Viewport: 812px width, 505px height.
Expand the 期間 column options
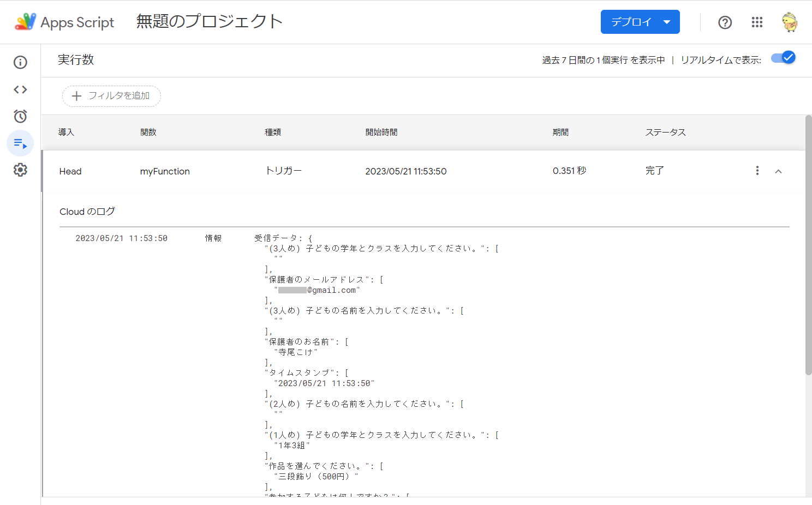560,132
